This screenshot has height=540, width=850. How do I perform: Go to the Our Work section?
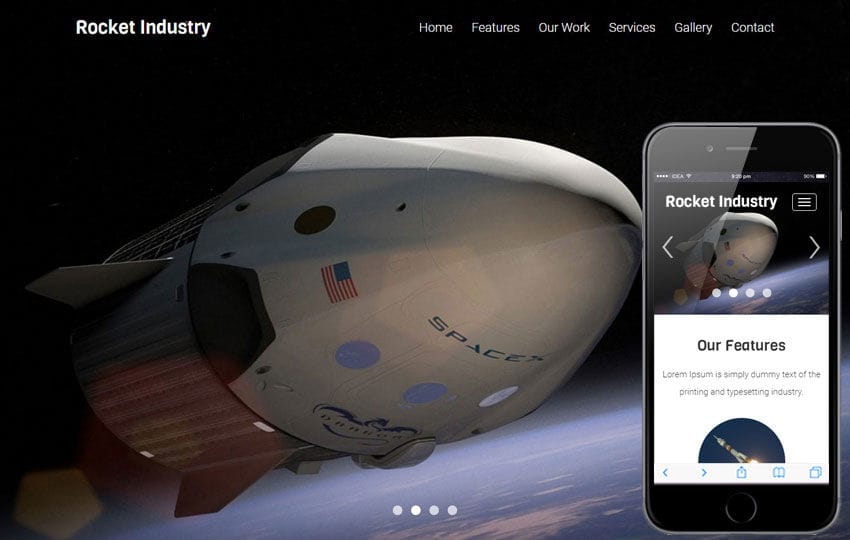(564, 28)
